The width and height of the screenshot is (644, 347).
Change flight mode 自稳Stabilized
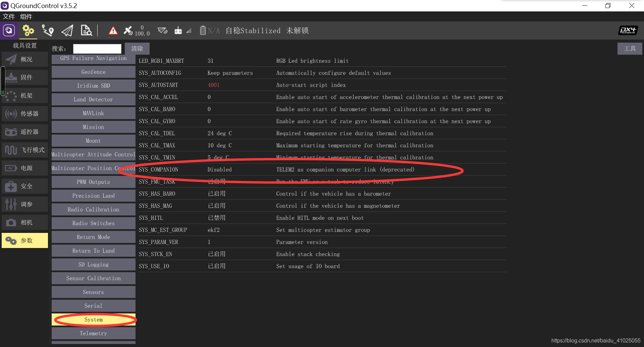pyautogui.click(x=253, y=31)
